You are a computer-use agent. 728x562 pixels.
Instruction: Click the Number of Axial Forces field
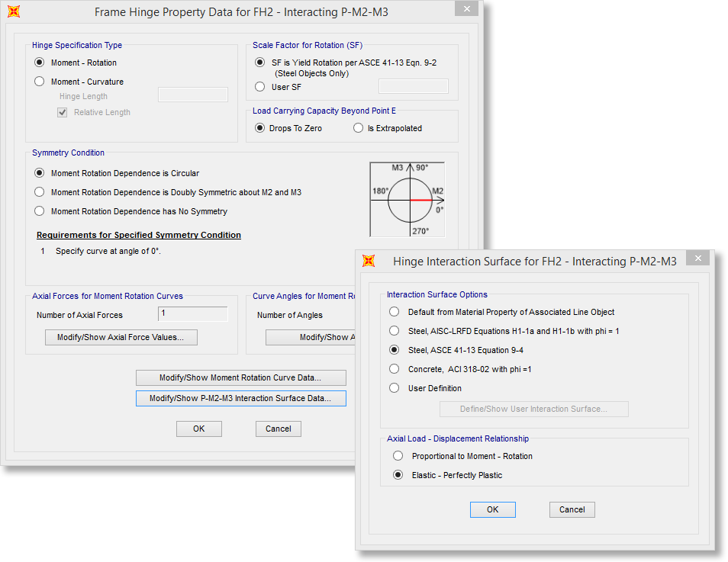tap(192, 314)
